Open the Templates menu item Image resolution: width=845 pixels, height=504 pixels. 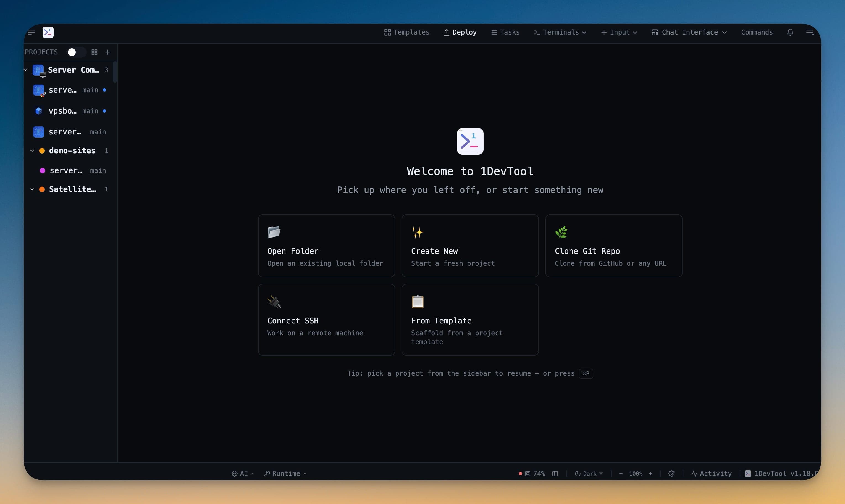tap(407, 32)
